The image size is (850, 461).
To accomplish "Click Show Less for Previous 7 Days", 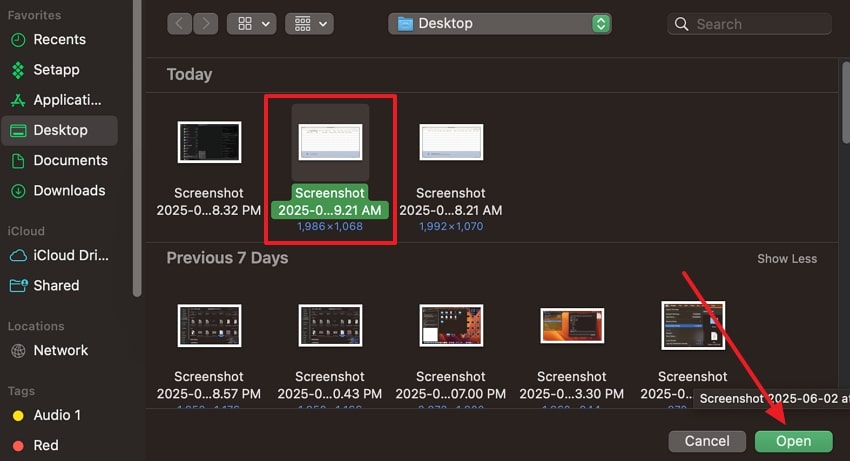I will pyautogui.click(x=786, y=258).
